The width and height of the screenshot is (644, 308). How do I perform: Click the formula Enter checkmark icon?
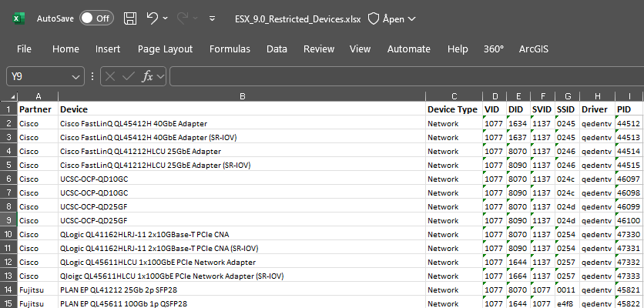pyautogui.click(x=129, y=76)
